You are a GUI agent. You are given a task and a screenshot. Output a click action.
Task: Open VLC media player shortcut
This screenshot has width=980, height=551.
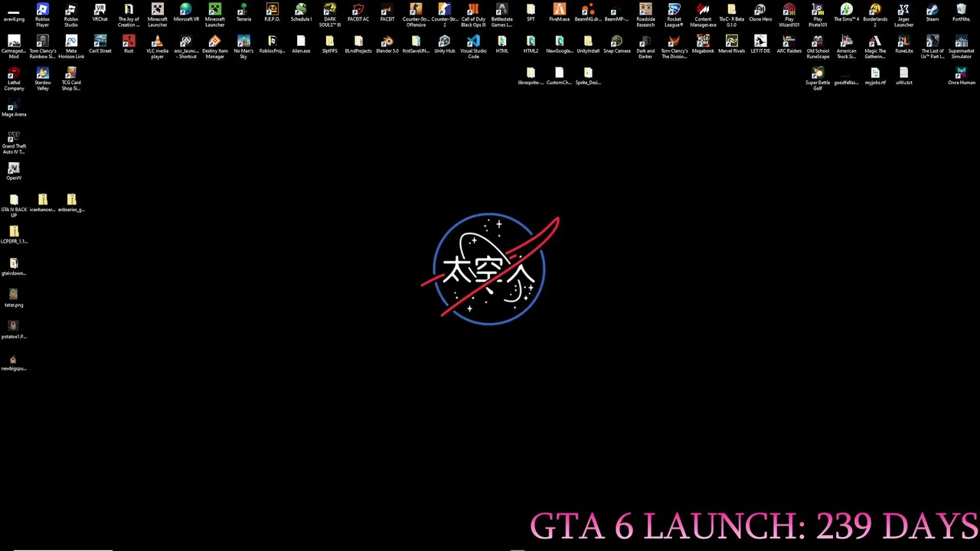pyautogui.click(x=157, y=47)
